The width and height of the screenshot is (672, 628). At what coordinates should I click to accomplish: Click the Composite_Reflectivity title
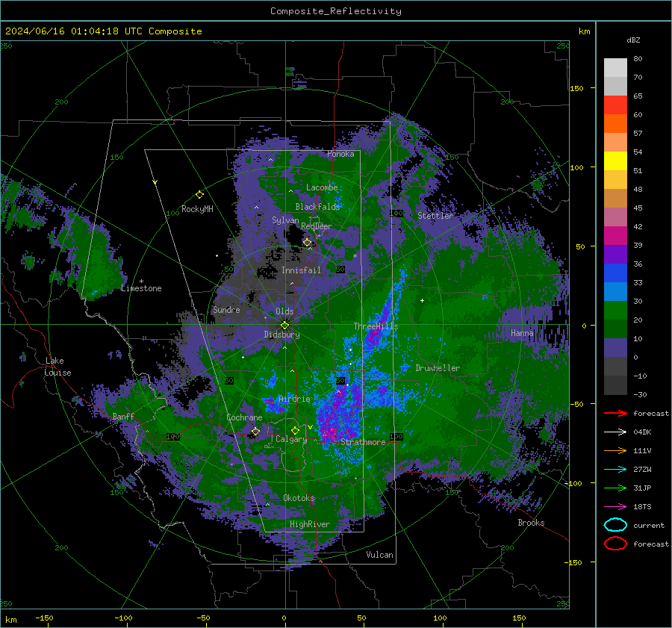click(x=336, y=11)
